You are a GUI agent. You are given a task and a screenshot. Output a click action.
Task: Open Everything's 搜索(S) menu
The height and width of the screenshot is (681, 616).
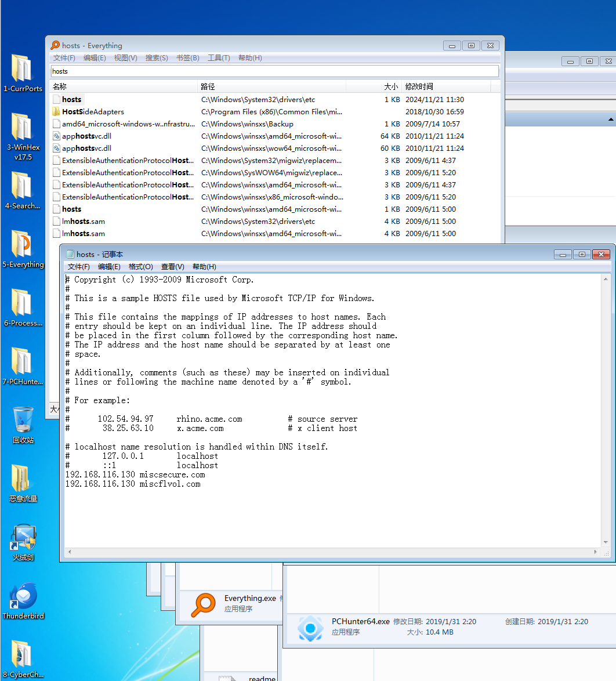[157, 58]
